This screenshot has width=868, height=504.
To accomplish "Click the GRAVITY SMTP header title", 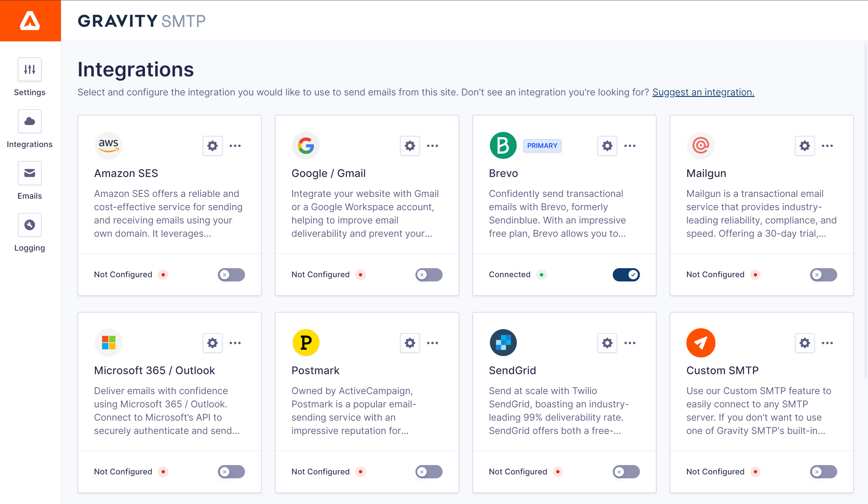I will [x=141, y=21].
